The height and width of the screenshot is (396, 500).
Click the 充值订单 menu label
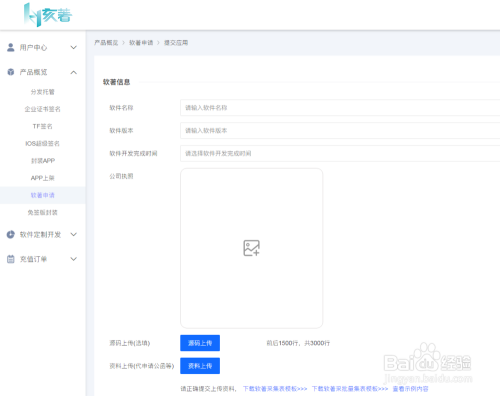(x=33, y=259)
